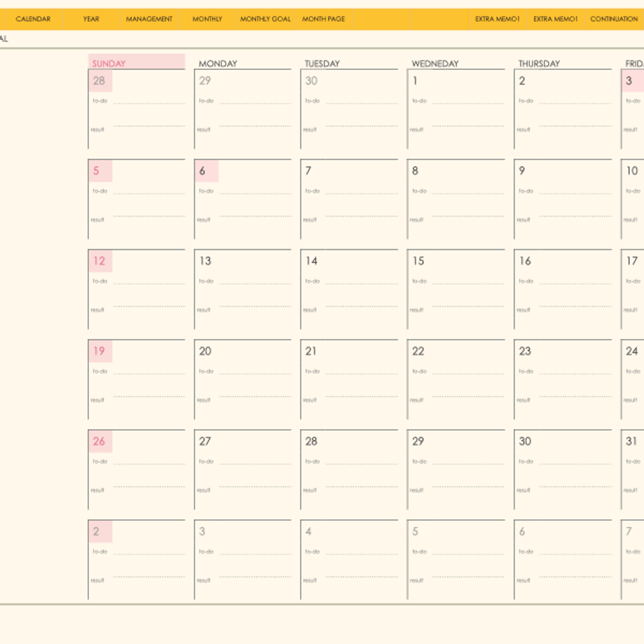
Task: Click the SUNDAY column header
Action: pos(136,62)
